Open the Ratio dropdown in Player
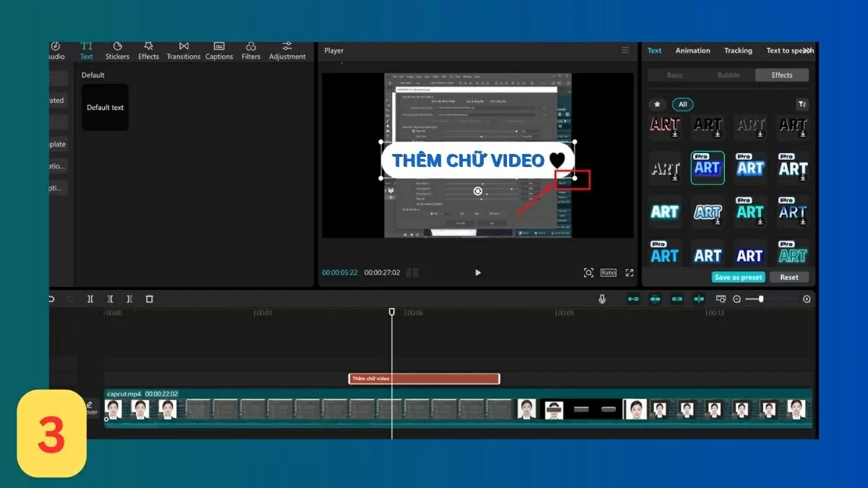The image size is (868, 488). coord(608,273)
